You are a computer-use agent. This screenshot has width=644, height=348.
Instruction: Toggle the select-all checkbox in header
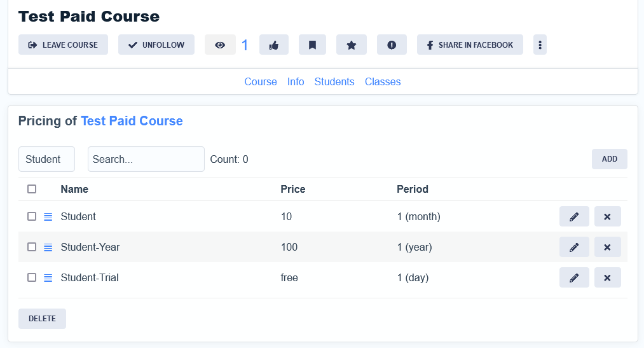click(x=32, y=189)
